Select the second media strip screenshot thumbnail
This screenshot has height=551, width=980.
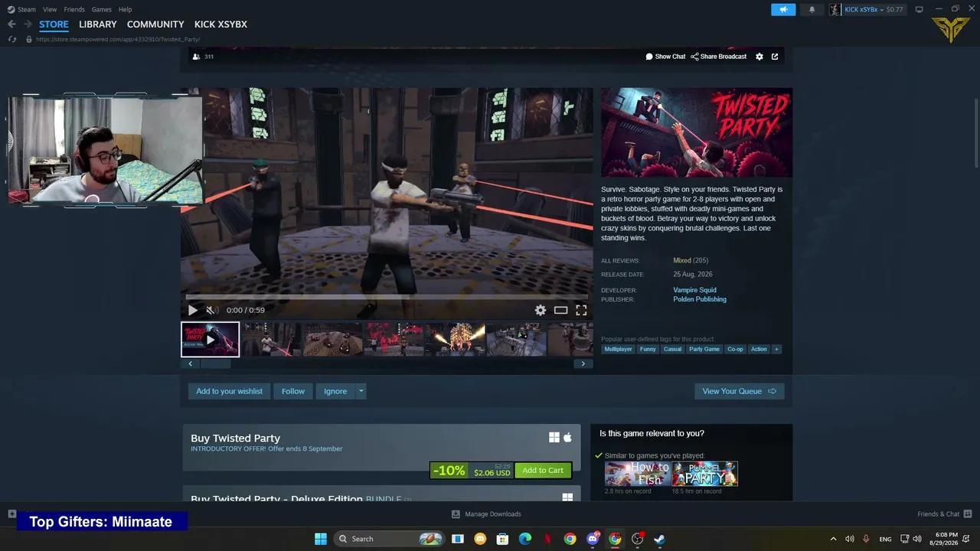(271, 340)
